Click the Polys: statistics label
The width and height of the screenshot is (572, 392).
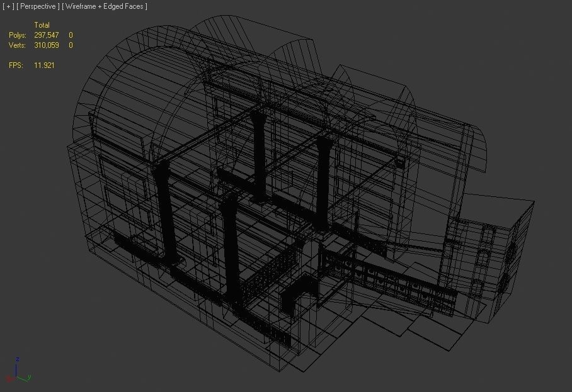point(18,35)
